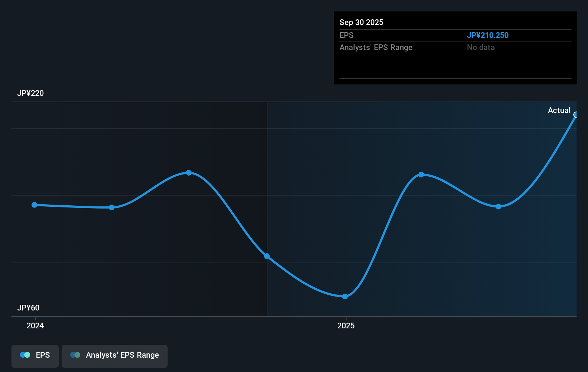Toggle the Analysts' EPS Range legend series
This screenshot has width=588, height=372.
click(115, 356)
